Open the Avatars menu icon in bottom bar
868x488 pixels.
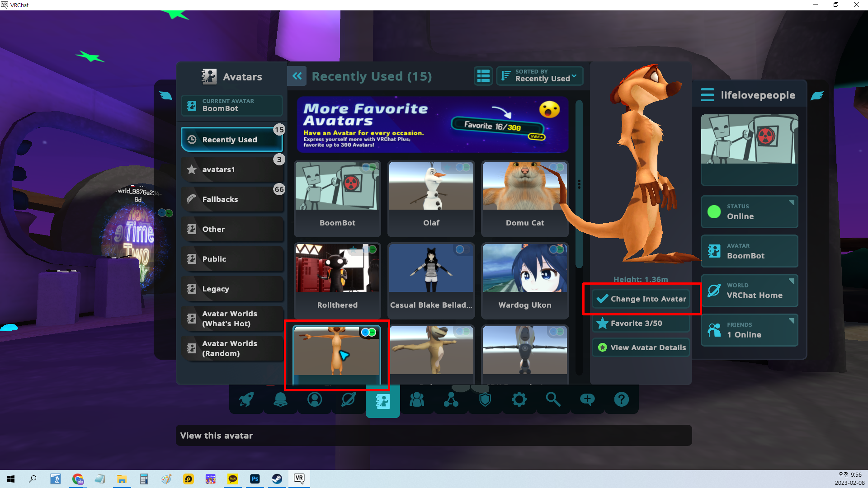[x=383, y=401]
